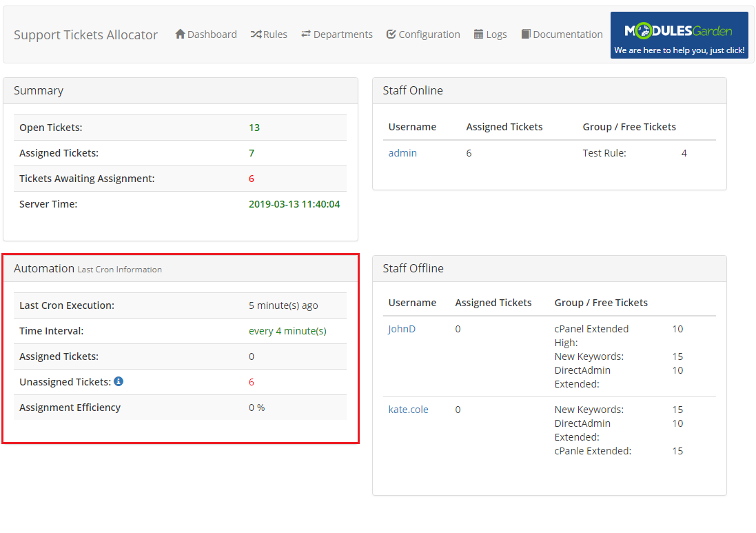Open the Rules menu item
Viewport: 756px width, 533px height.
click(269, 34)
